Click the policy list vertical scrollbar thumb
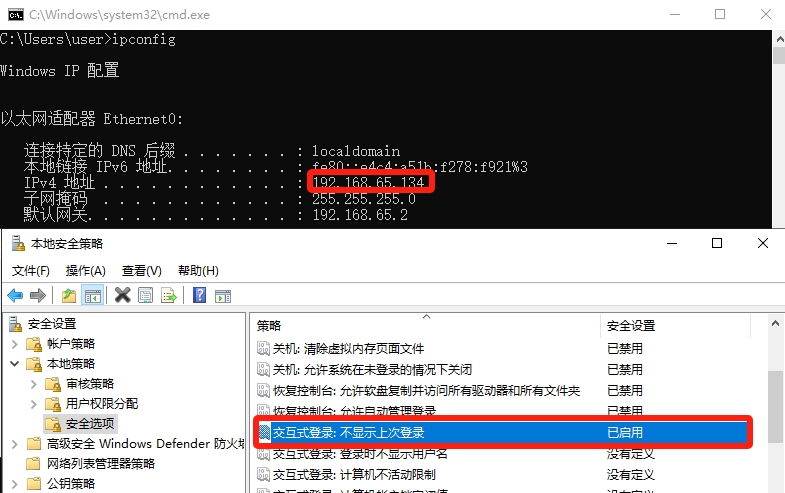The height and width of the screenshot is (493, 785). click(775, 406)
